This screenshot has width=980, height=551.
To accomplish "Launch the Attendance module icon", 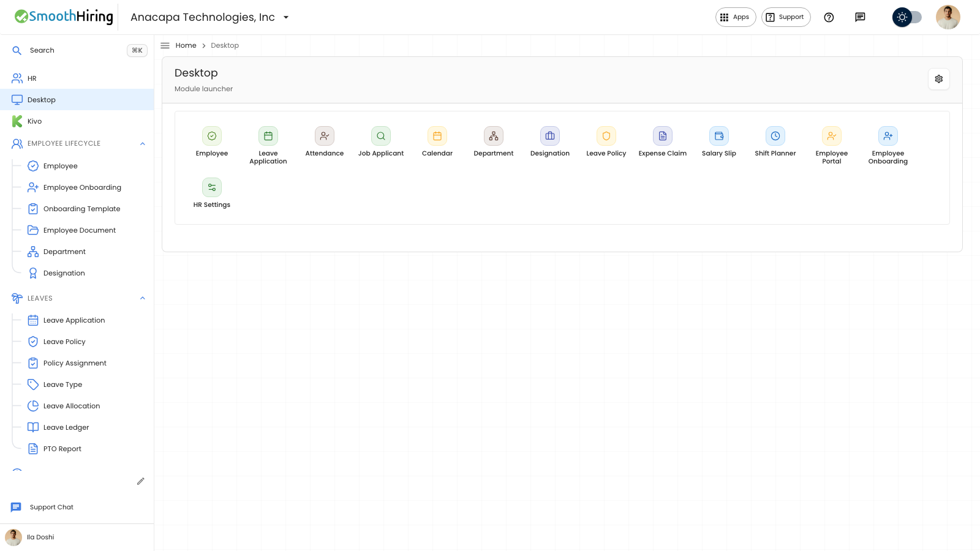I will pos(325,136).
